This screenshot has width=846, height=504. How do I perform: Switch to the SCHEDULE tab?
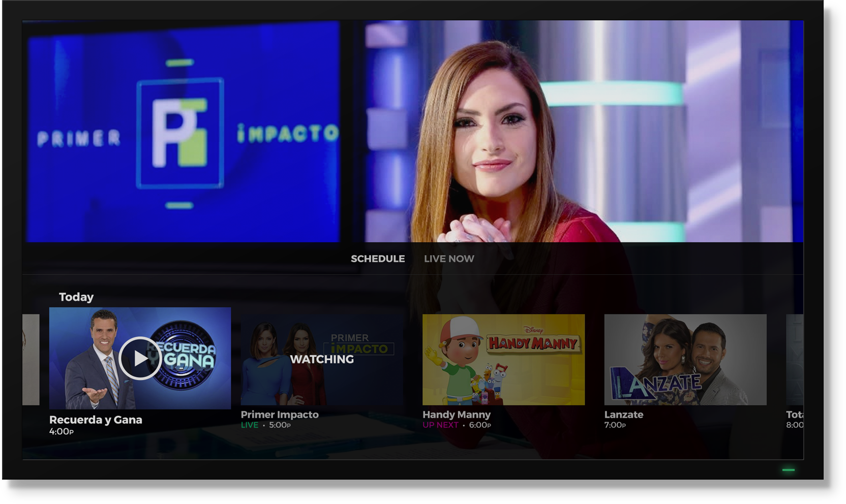[x=377, y=259]
